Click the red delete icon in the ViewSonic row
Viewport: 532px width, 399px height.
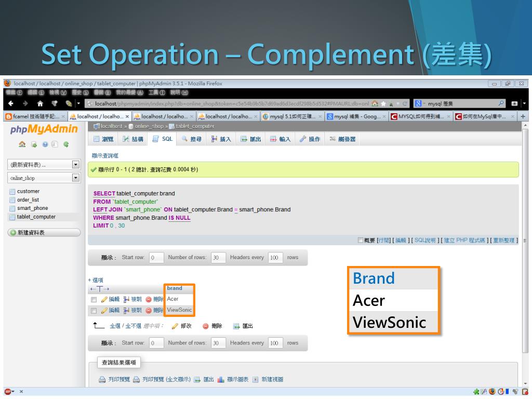[148, 311]
